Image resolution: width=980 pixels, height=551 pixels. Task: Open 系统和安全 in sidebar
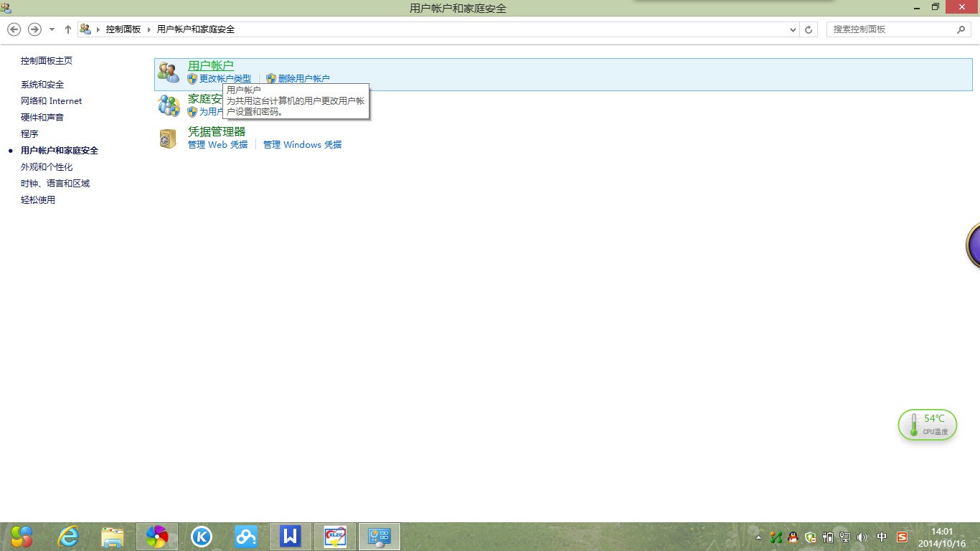click(42, 85)
